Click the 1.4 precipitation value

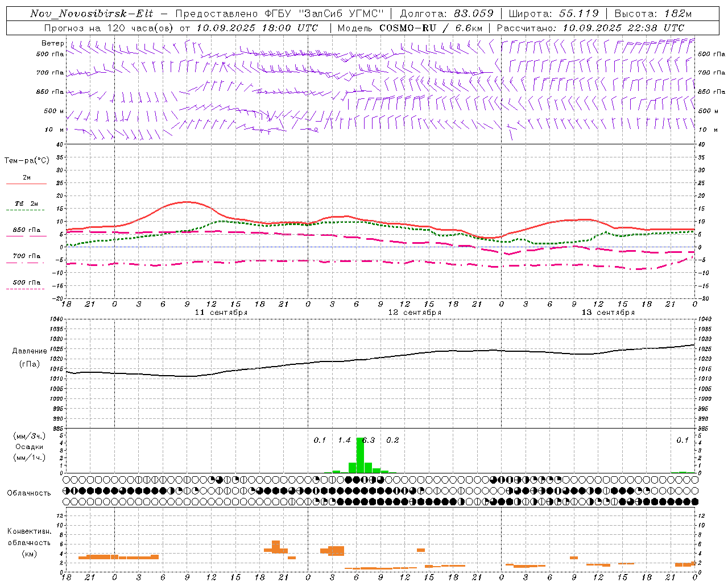pos(344,440)
